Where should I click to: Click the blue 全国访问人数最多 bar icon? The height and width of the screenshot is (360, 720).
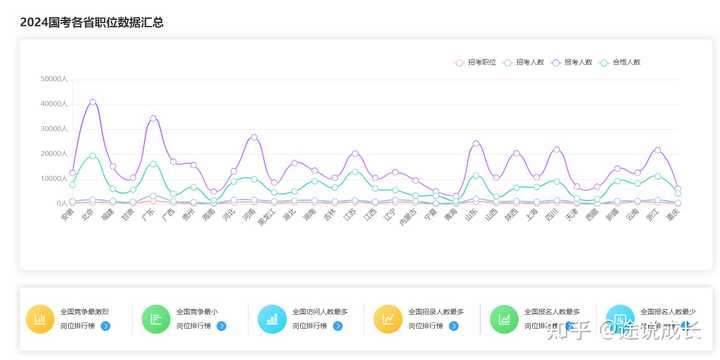coord(272,319)
